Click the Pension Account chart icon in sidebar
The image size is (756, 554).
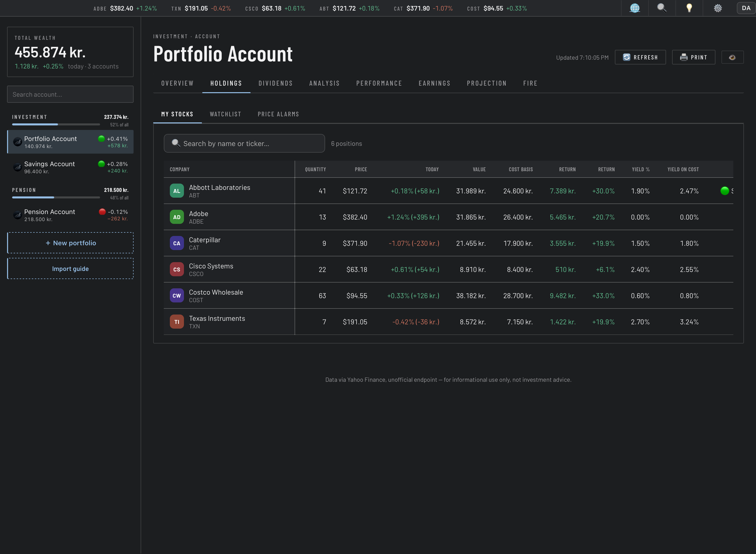pyautogui.click(x=17, y=215)
